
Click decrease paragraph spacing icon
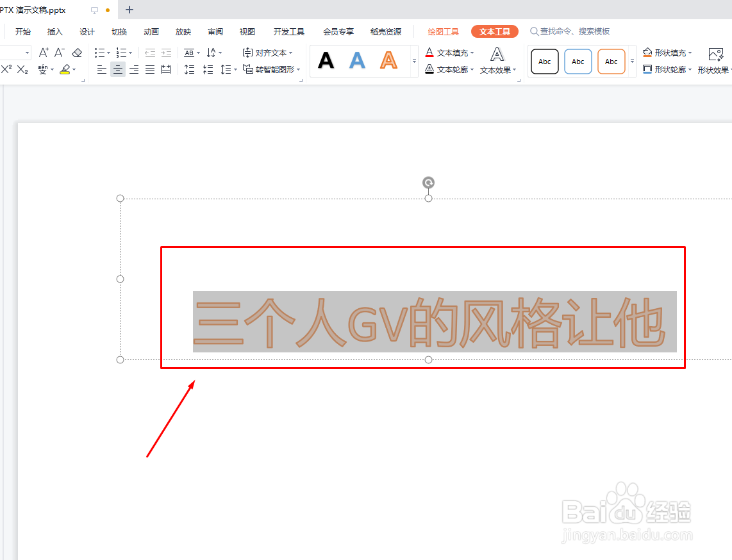[x=208, y=70]
